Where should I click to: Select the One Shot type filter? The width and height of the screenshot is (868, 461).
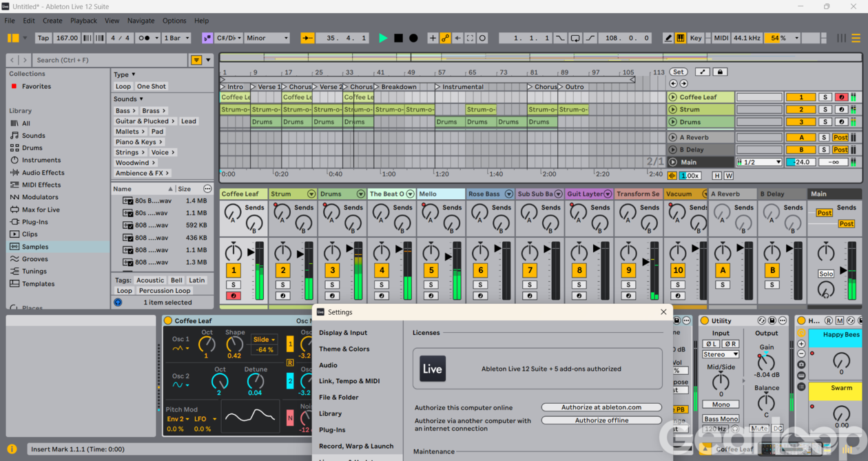point(152,87)
